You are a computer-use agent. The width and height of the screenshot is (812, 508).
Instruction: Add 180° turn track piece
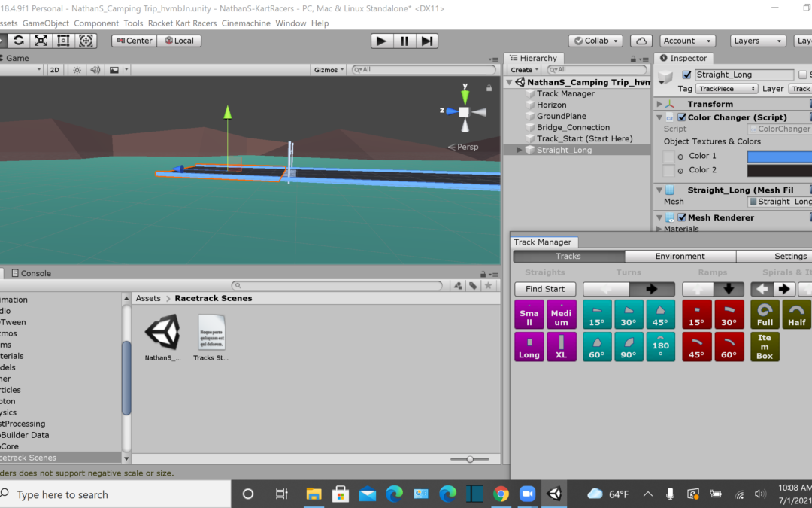click(x=660, y=347)
